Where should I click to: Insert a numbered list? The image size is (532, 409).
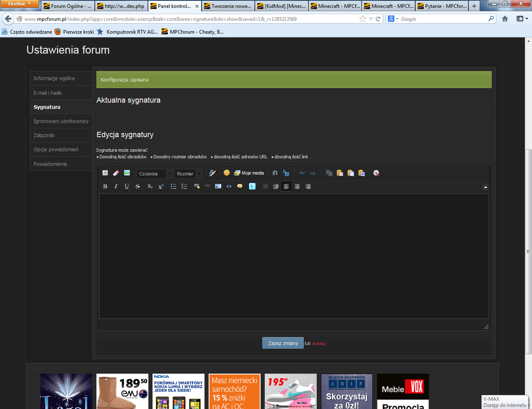(184, 187)
